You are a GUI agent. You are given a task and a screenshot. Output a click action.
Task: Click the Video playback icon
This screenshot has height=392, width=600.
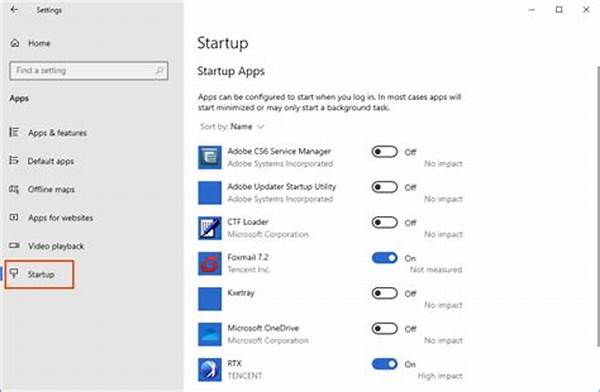tap(14, 245)
